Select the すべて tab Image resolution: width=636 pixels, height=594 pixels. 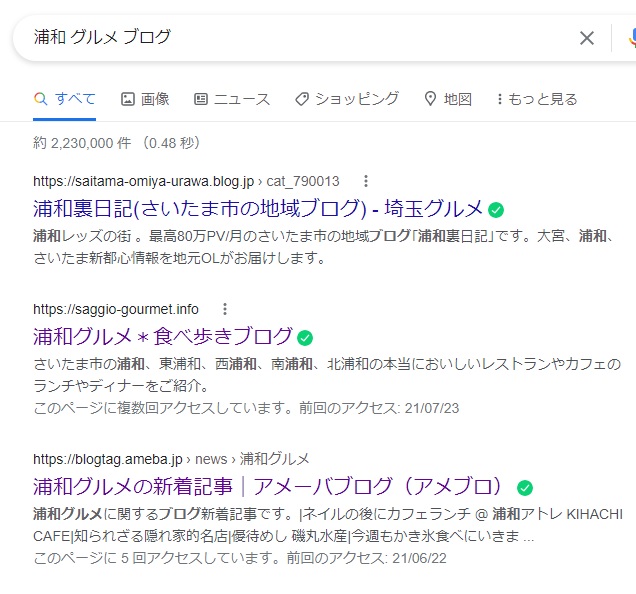(x=64, y=99)
